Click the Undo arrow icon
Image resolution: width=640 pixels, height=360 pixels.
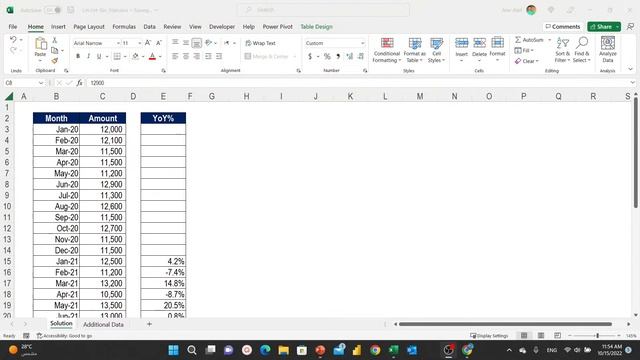coord(13,39)
